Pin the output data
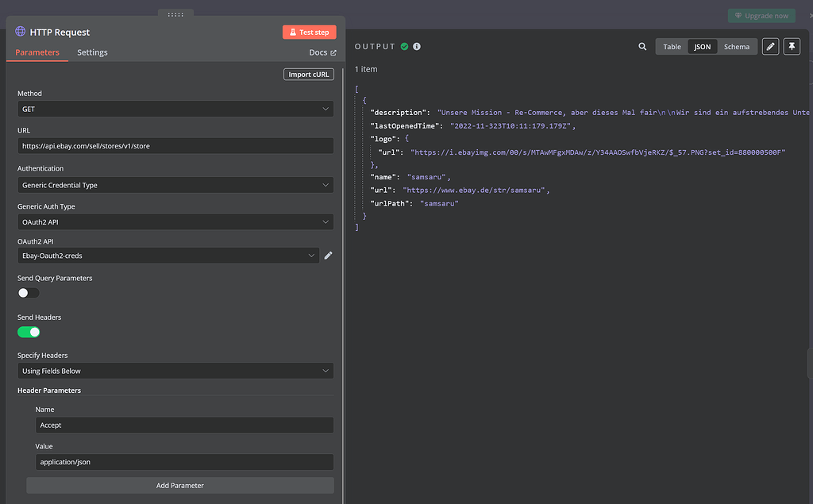 click(x=792, y=46)
